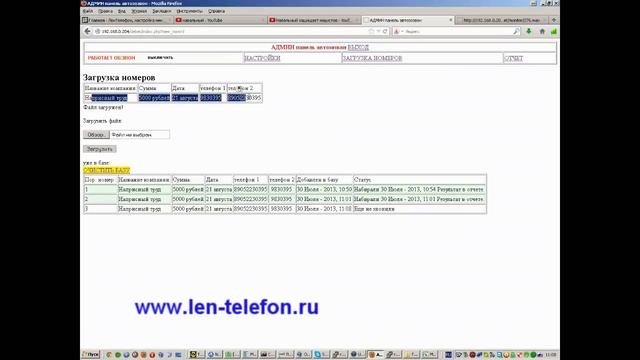Click '89052230395' phone cell in row 1
This screenshot has width=640, height=360.
[250, 189]
